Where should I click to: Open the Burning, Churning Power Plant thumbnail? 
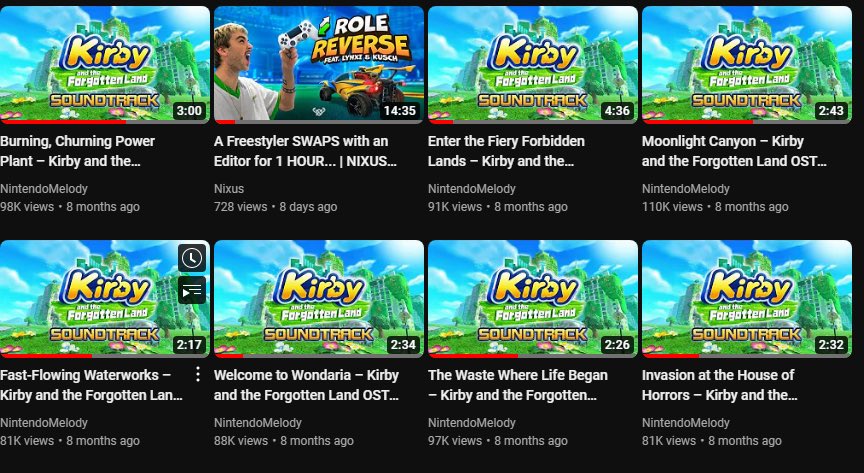[105, 65]
